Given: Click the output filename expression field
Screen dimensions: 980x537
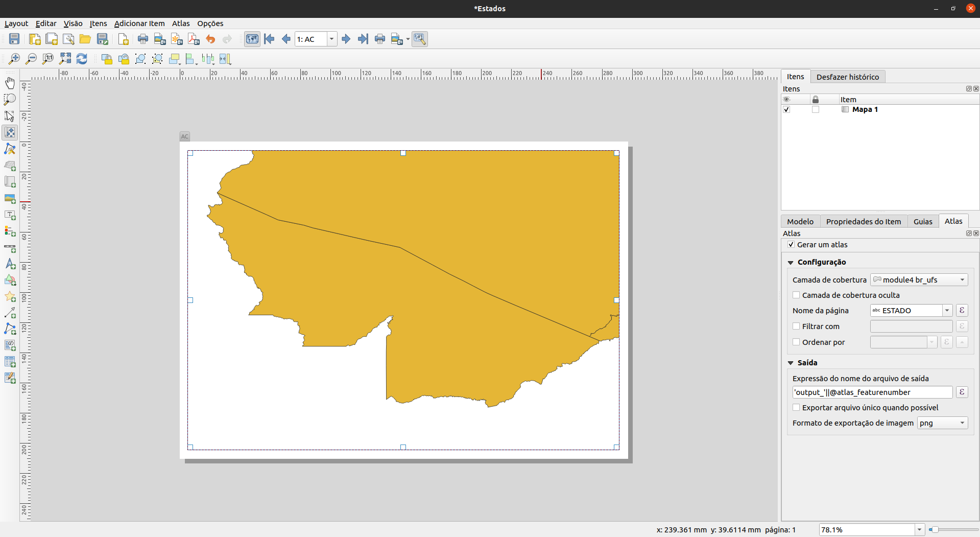Looking at the screenshot, I should coord(872,392).
